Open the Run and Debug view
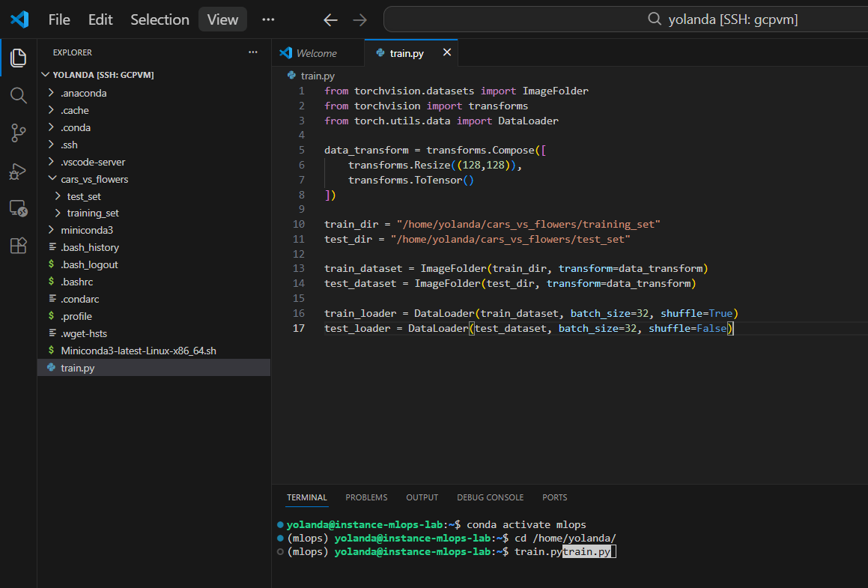 (19, 171)
